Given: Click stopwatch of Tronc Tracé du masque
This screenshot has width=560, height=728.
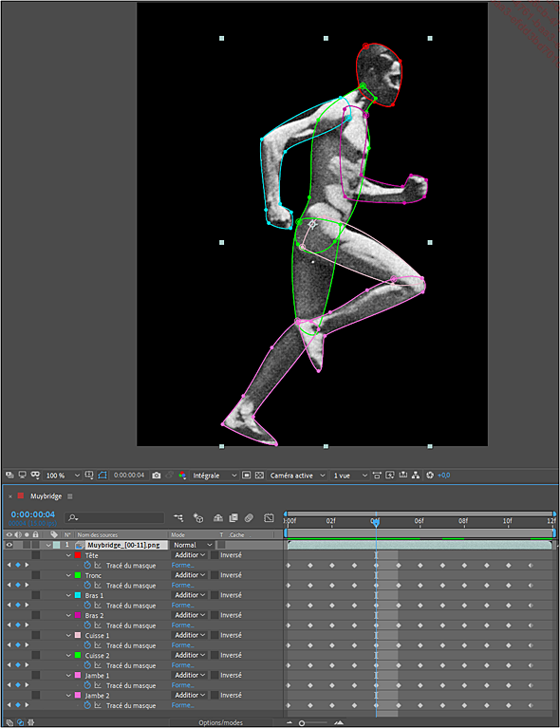Looking at the screenshot, I should [86, 585].
